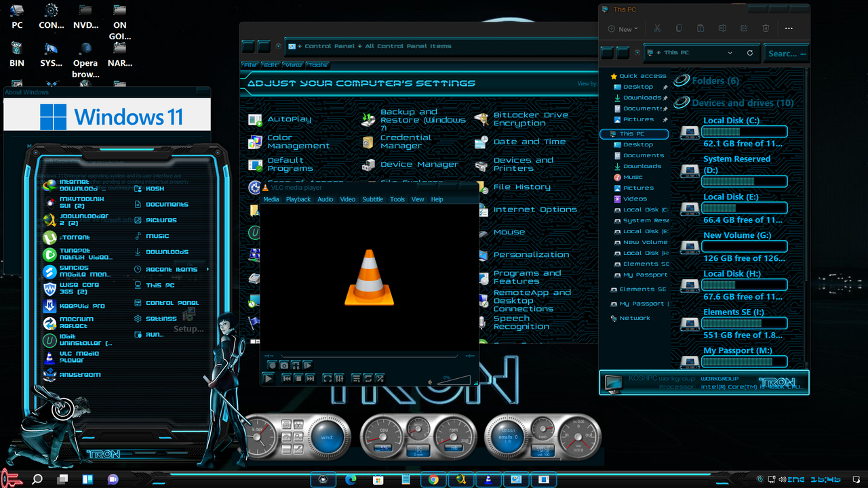
Task: Select Network in navigation pane
Action: pyautogui.click(x=629, y=318)
